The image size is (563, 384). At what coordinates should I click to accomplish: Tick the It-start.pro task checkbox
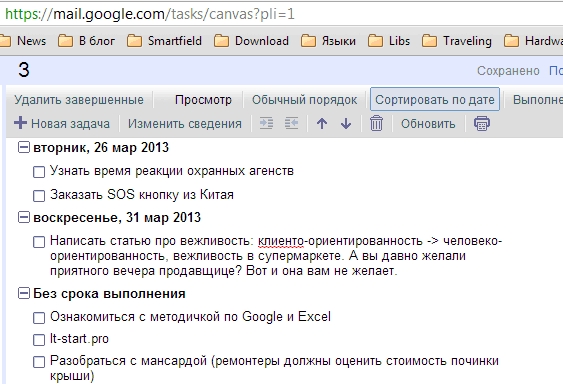coord(39,339)
